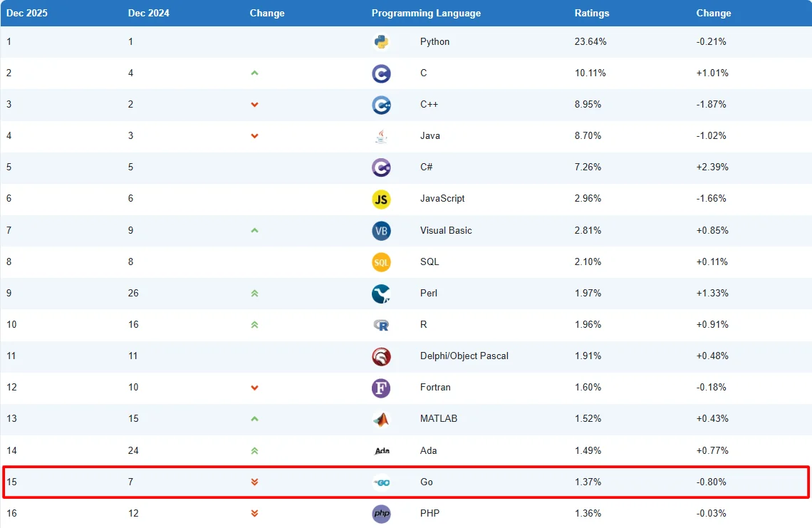Click the Go language name
This screenshot has width=812, height=528.
coord(426,482)
